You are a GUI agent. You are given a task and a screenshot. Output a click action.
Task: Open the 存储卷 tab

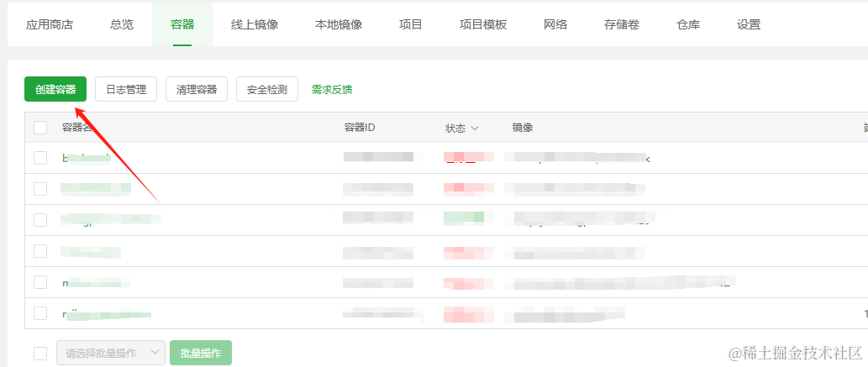tap(622, 24)
